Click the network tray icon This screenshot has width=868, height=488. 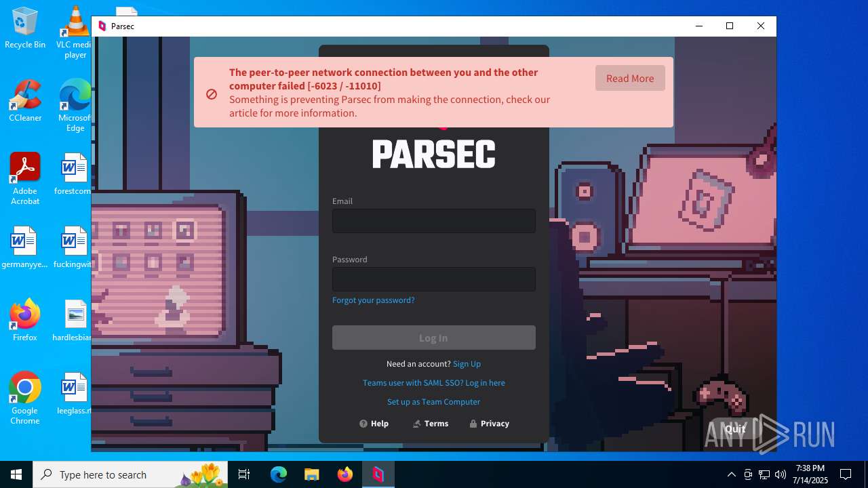764,474
